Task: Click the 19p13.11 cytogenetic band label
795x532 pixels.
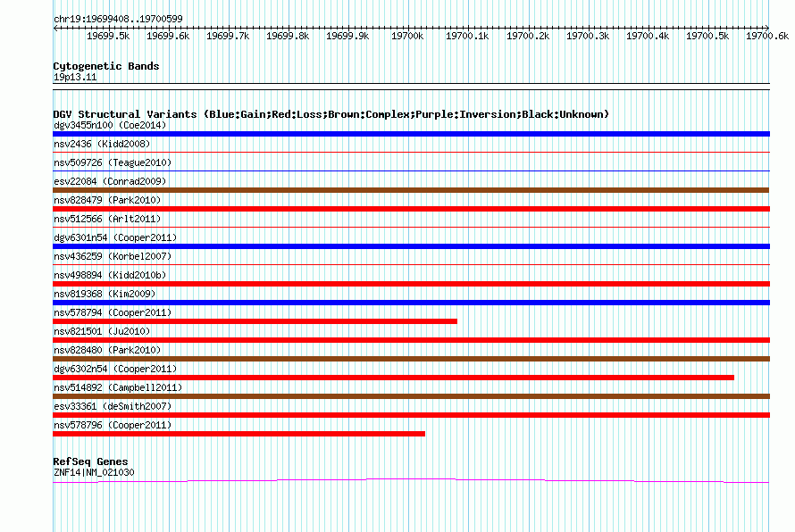Action: pyautogui.click(x=75, y=77)
